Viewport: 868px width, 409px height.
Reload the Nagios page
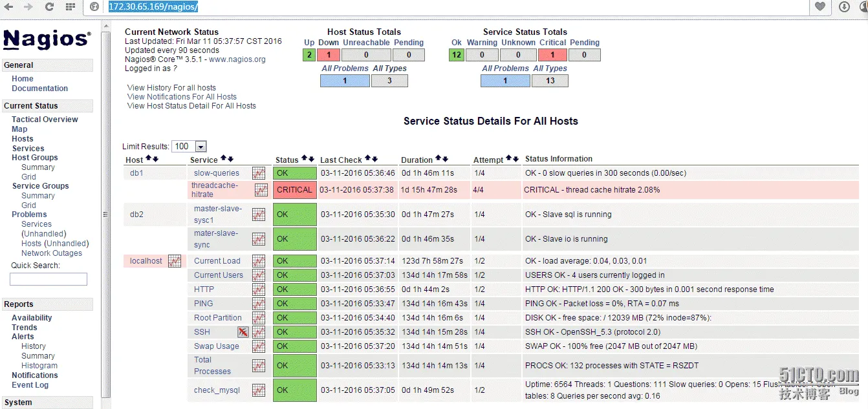pos(49,7)
